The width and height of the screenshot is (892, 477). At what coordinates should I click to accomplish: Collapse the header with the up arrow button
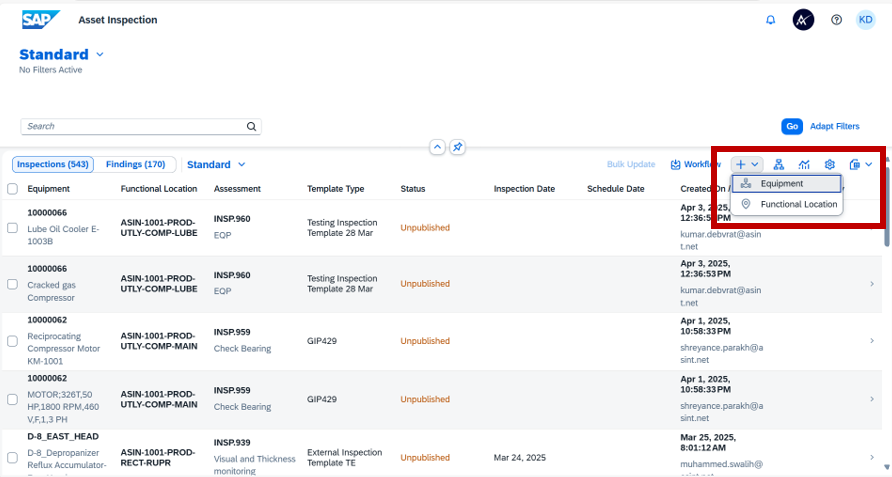pyautogui.click(x=437, y=147)
